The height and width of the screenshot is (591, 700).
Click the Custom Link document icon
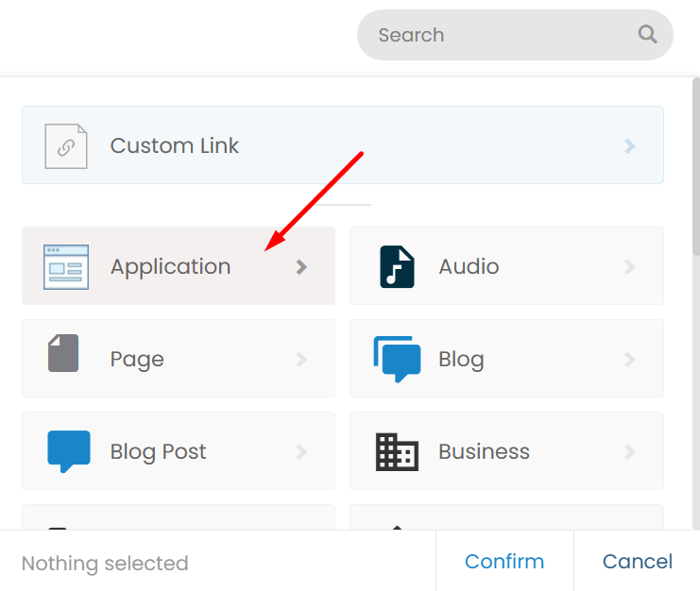pos(66,146)
